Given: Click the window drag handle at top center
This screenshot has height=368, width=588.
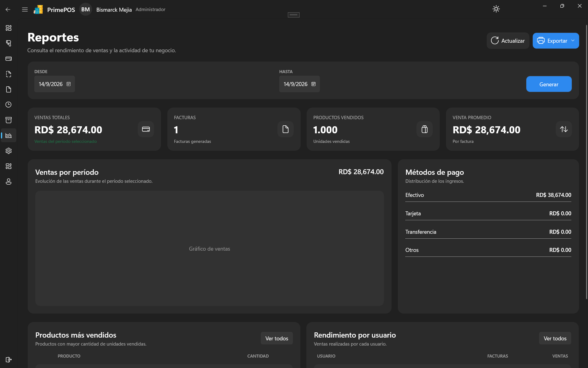Looking at the screenshot, I should point(294,15).
